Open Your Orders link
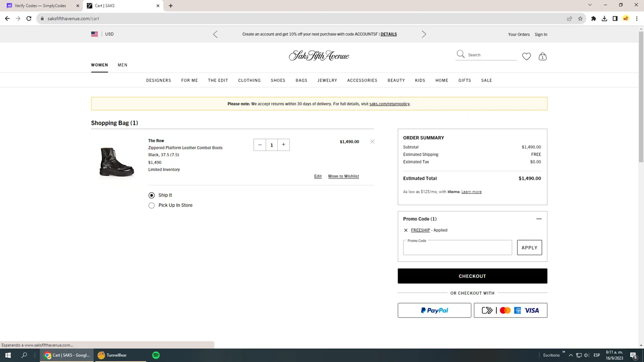The width and height of the screenshot is (644, 362). (519, 34)
